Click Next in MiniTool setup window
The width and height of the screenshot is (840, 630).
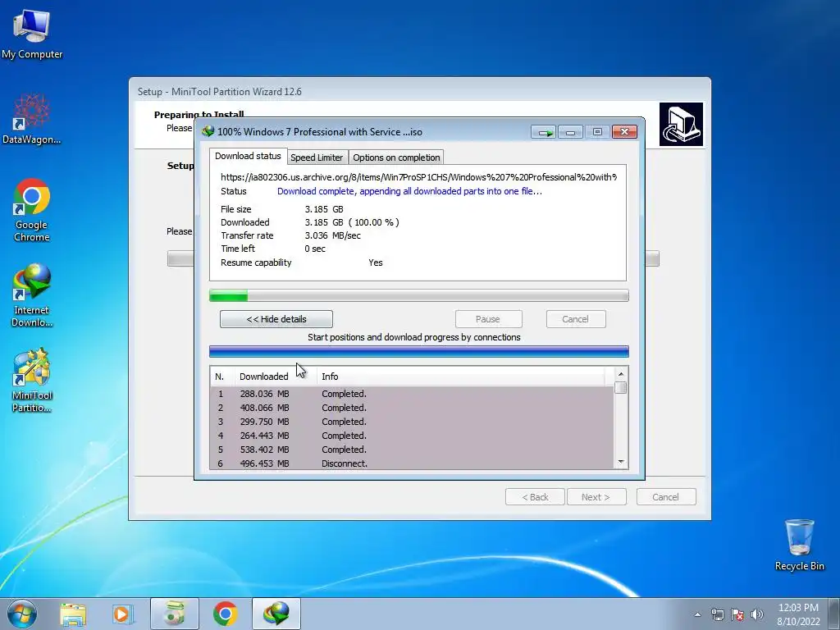596,497
